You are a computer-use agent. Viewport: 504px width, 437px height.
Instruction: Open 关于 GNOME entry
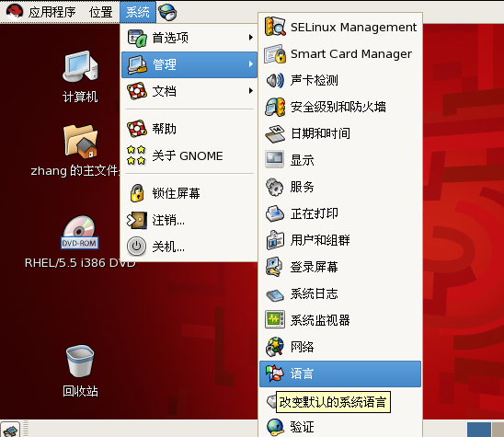click(x=189, y=156)
